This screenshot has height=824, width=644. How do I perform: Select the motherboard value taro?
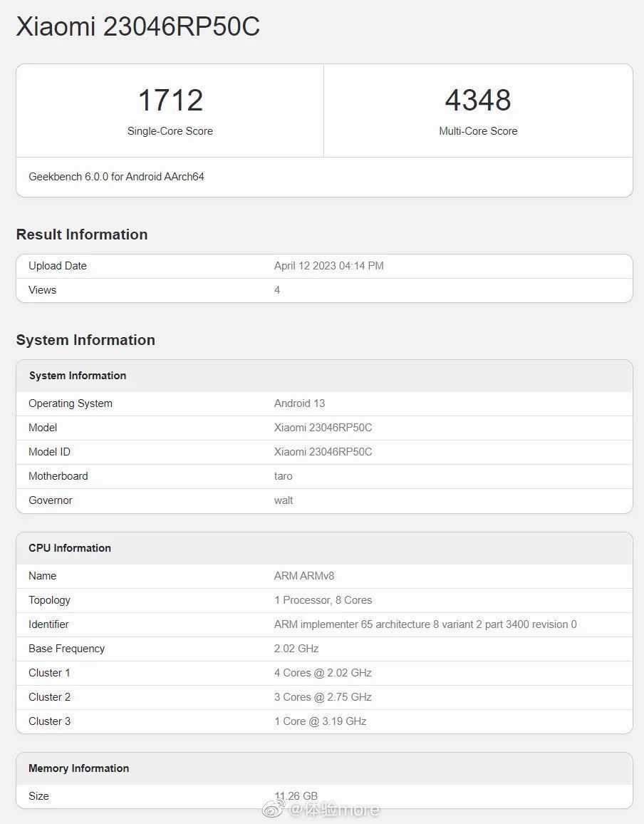pos(283,476)
